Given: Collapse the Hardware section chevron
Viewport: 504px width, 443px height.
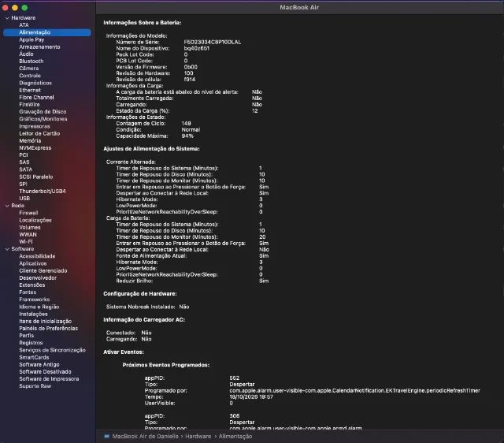Looking at the screenshot, I should (x=7, y=18).
